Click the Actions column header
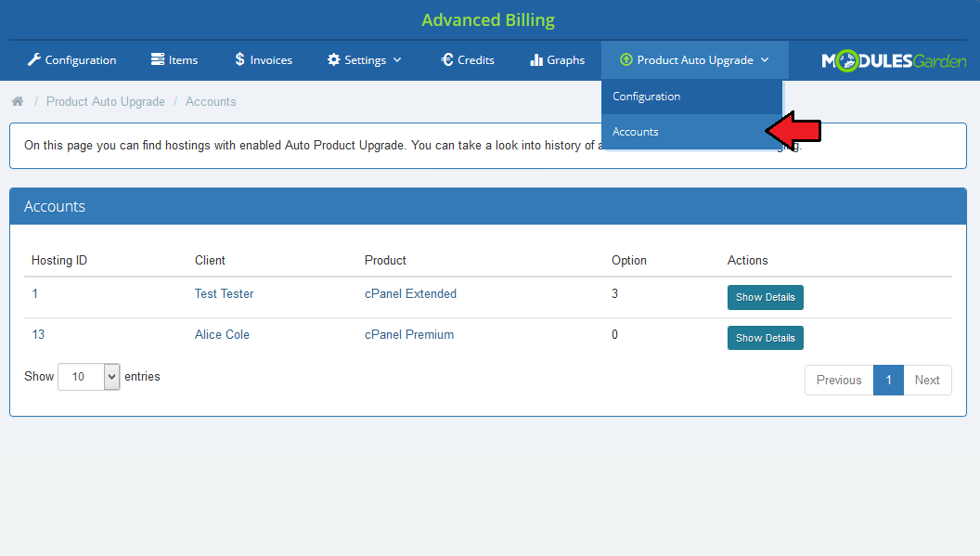Screen dimensions: 980x556 (x=747, y=260)
